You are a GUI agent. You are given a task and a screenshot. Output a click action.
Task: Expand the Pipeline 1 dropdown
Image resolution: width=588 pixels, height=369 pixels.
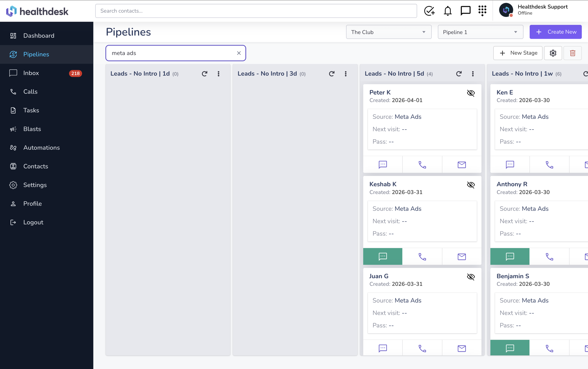click(480, 32)
